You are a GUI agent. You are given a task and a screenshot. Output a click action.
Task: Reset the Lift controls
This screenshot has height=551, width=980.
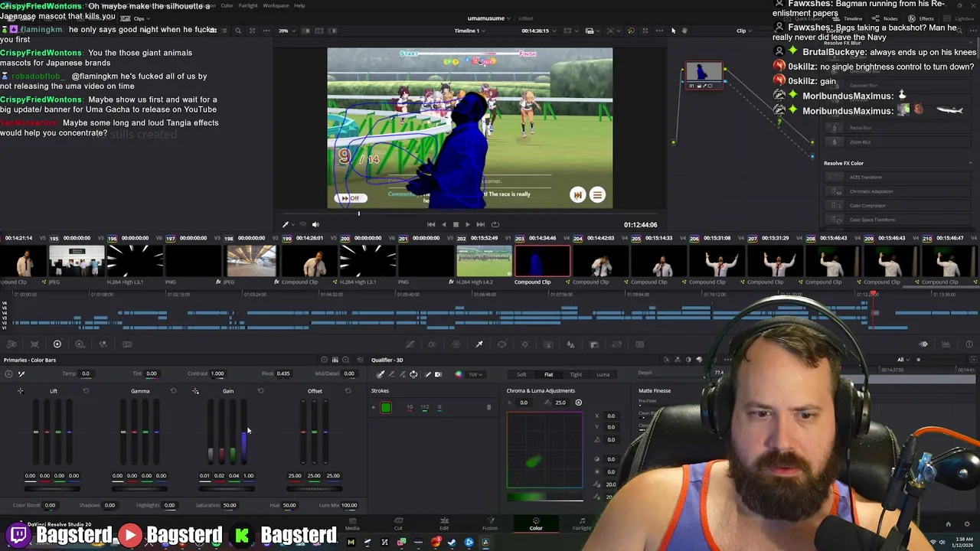pyautogui.click(x=86, y=391)
